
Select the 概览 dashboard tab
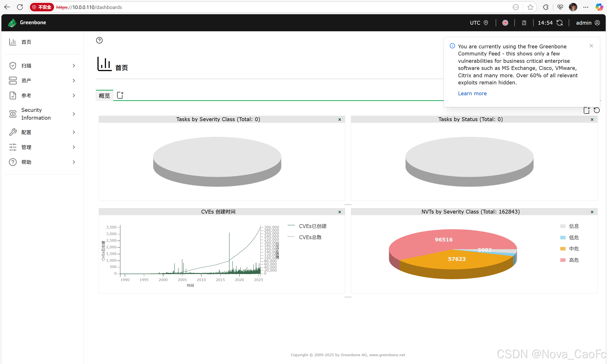[104, 96]
